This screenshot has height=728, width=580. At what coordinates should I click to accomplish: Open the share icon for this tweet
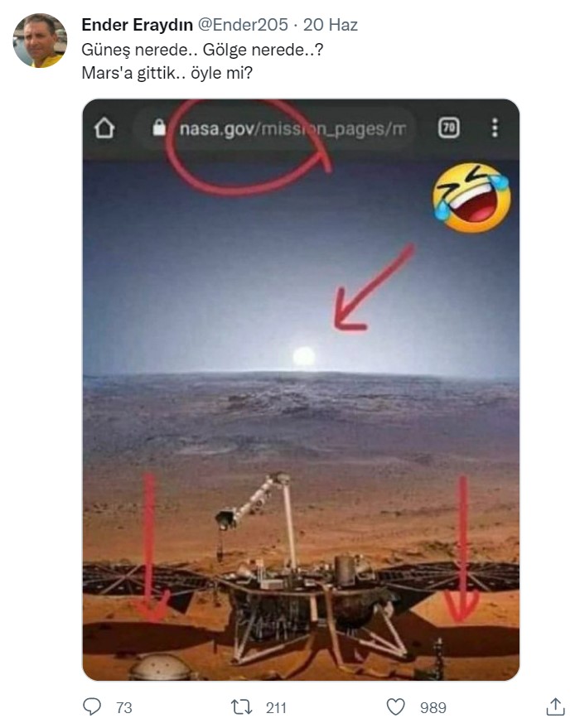pos(555,706)
